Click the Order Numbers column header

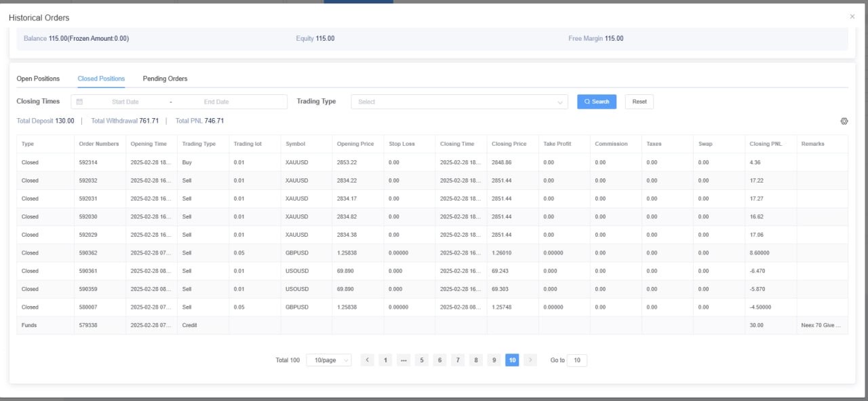99,144
